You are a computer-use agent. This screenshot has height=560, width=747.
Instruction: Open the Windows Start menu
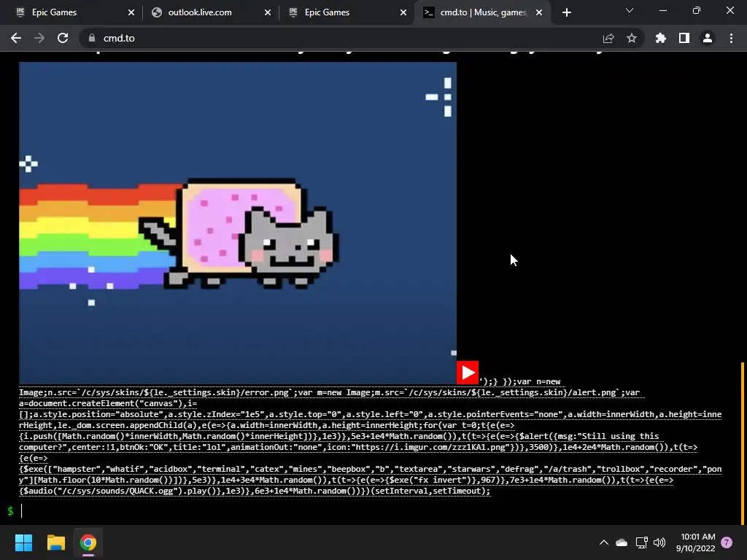(x=23, y=542)
